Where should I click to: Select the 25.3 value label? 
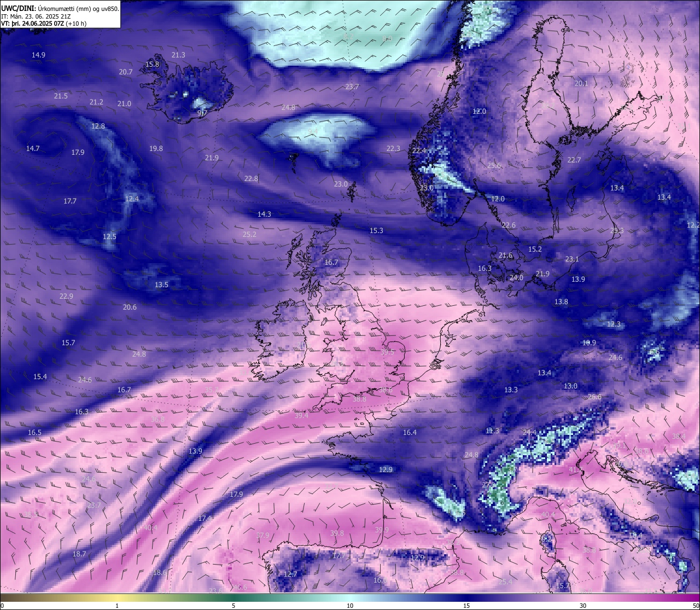click(617, 230)
